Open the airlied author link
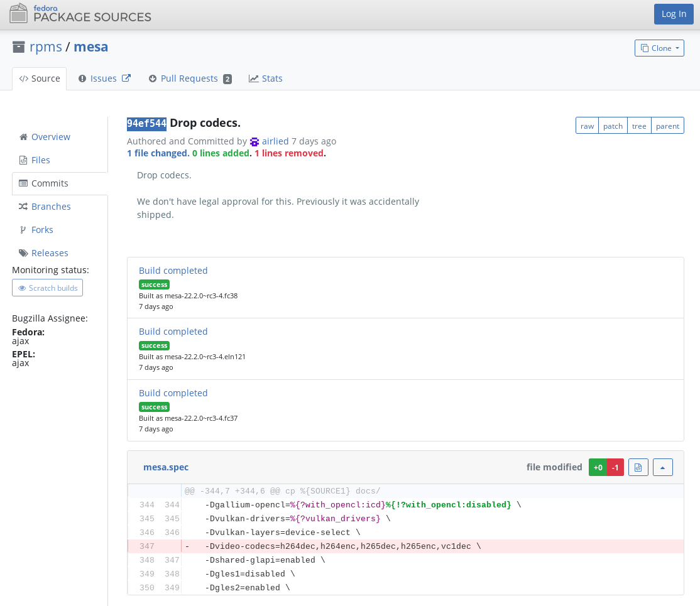700x606 pixels. tap(275, 141)
